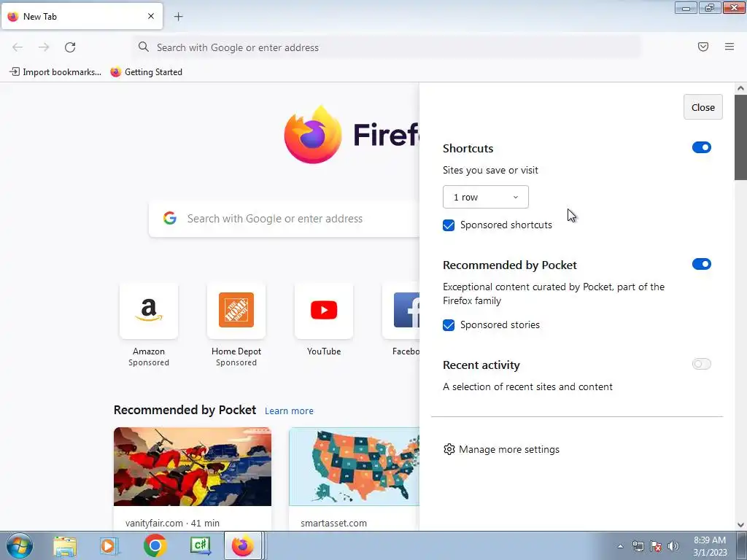The width and height of the screenshot is (747, 560).
Task: Open the vanityfair.com story thumbnail
Action: 193,467
